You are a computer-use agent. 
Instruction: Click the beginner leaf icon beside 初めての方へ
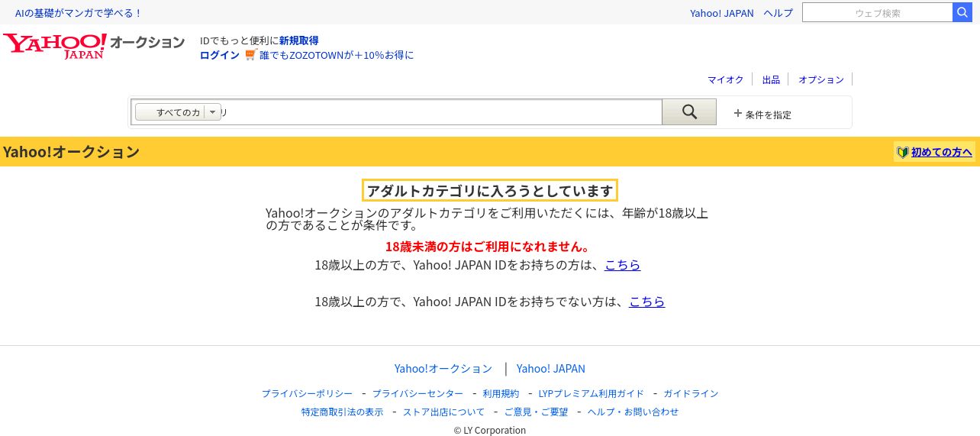pyautogui.click(x=903, y=152)
